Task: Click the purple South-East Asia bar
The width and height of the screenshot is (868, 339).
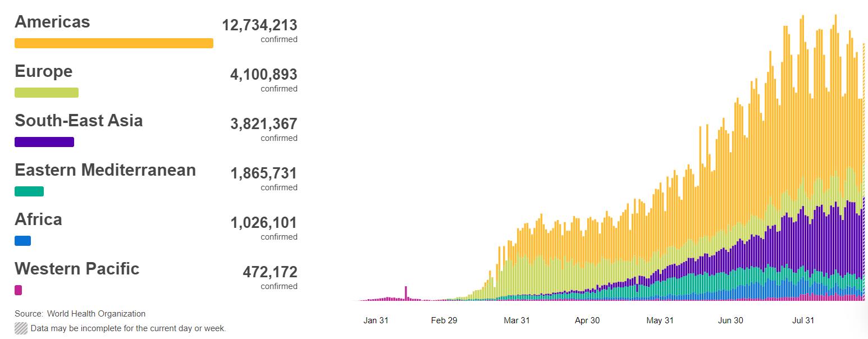Action: pyautogui.click(x=44, y=142)
